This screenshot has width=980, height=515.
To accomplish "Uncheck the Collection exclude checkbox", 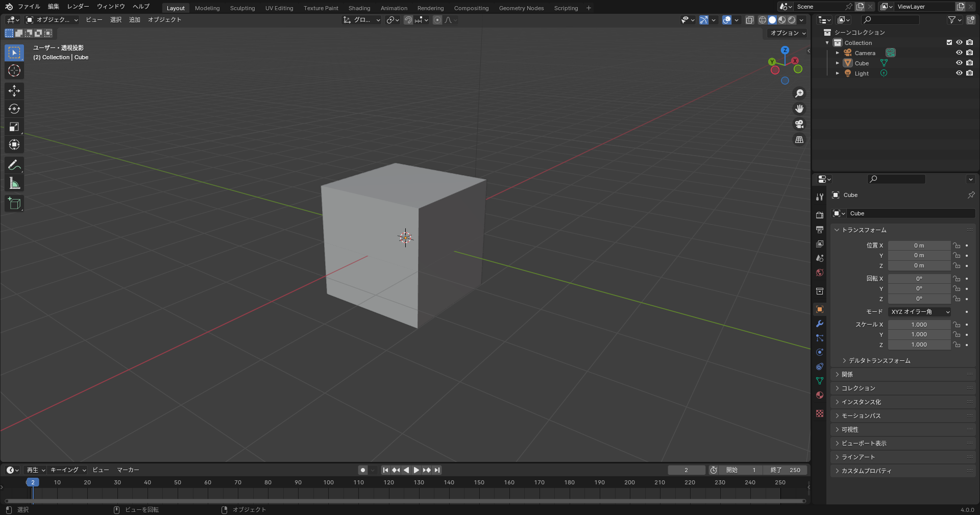I will (x=949, y=42).
